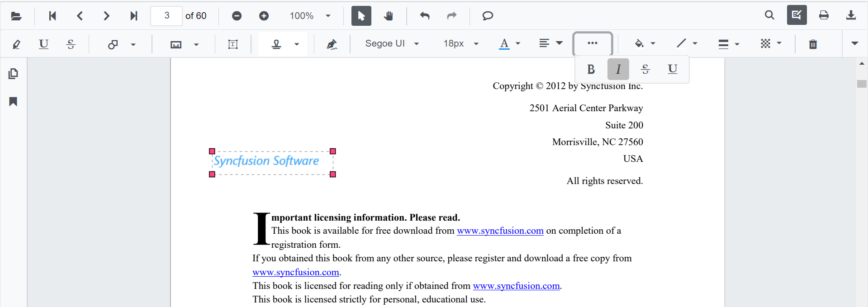The height and width of the screenshot is (307, 868).
Task: Toggle underline text style in popup
Action: pyautogui.click(x=673, y=69)
